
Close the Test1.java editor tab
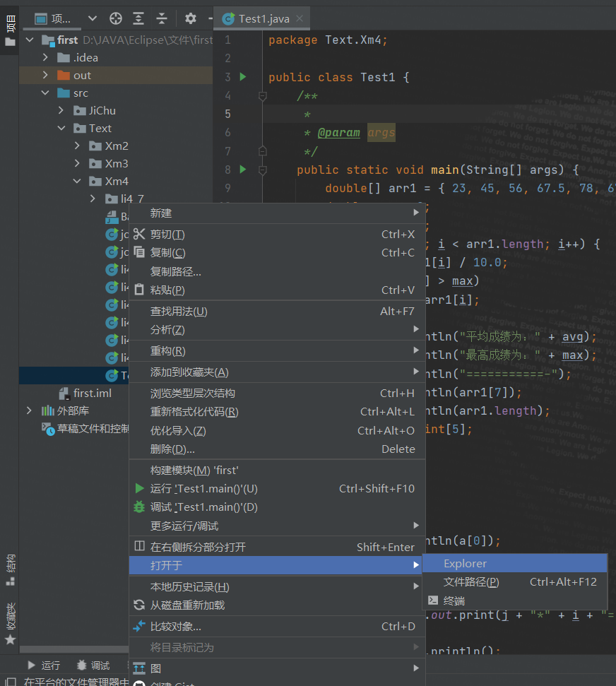point(300,18)
